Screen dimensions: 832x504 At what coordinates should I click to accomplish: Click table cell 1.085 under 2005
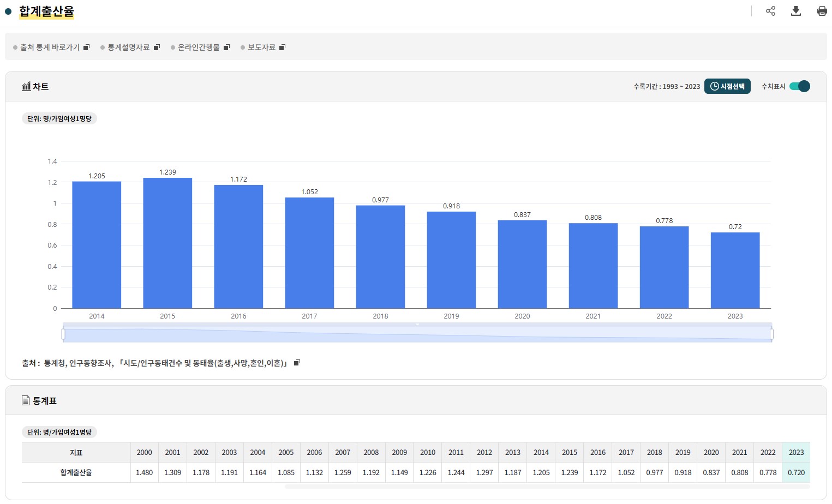(x=286, y=472)
